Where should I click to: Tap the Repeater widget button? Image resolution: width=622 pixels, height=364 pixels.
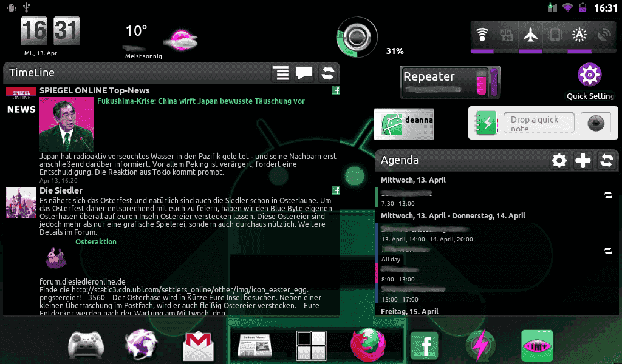click(450, 83)
